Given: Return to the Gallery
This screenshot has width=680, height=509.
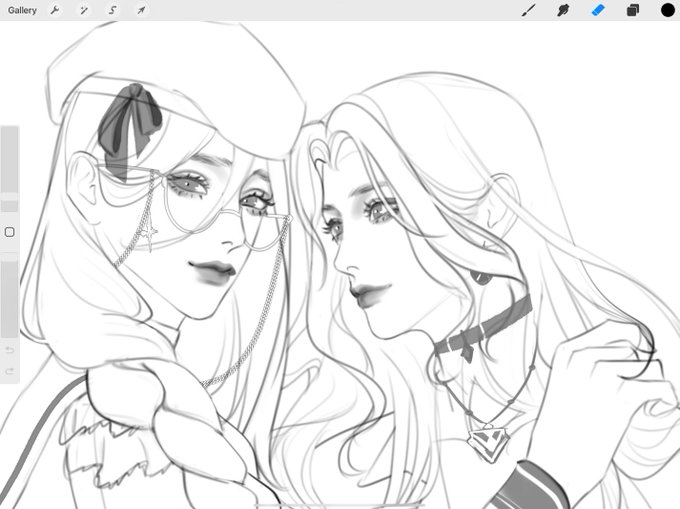Looking at the screenshot, I should 22,10.
